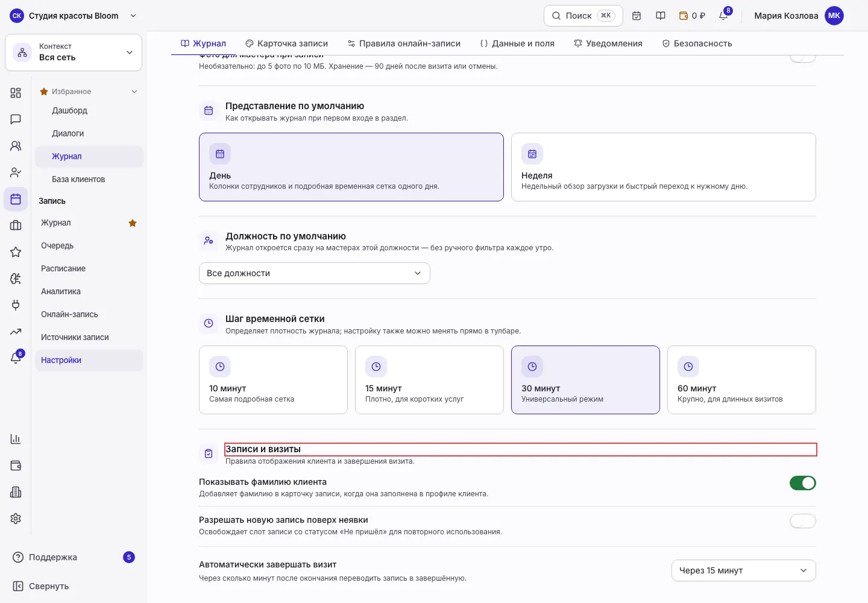
Task: Click the person-with-checkmark icon in the left rail
Action: pos(16,172)
